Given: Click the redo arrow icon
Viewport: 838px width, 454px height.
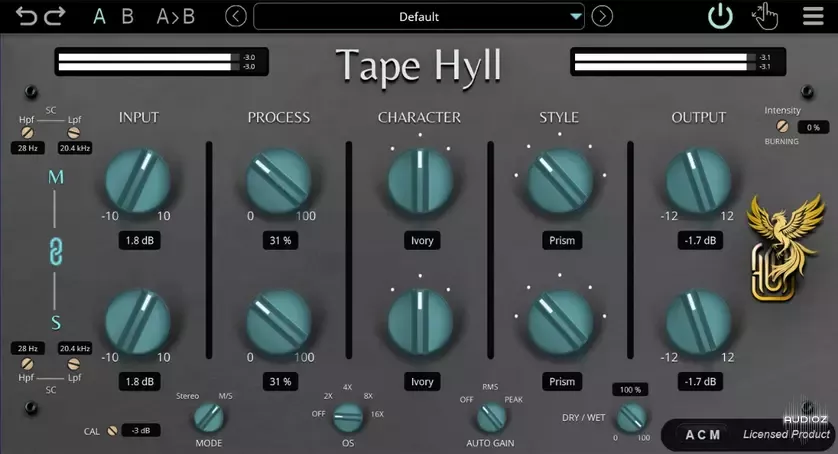Looking at the screenshot, I should tap(55, 16).
